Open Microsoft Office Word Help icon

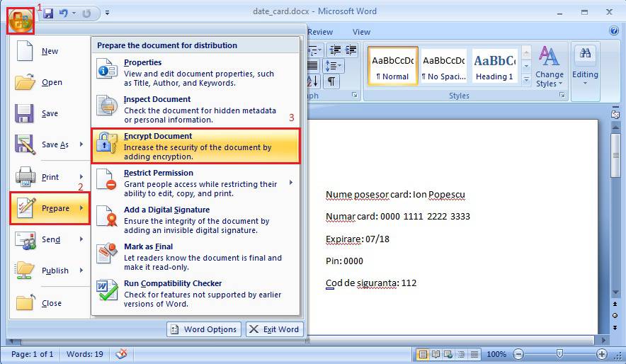coord(614,30)
